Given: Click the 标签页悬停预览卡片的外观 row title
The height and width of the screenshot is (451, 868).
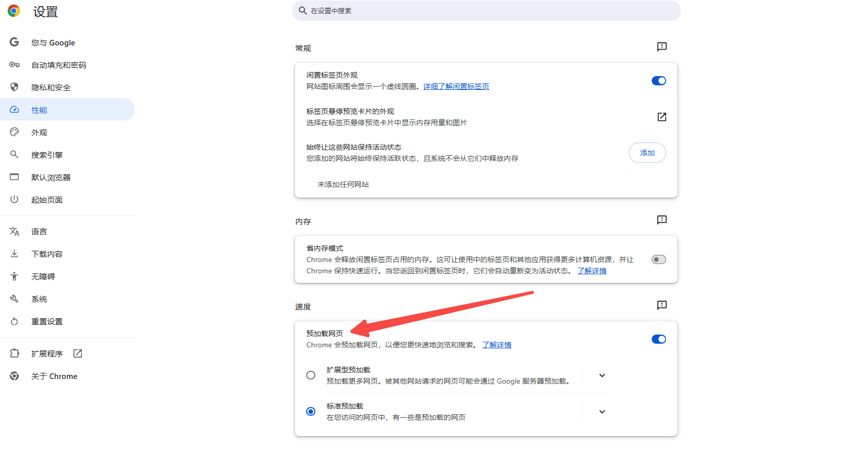Looking at the screenshot, I should pyautogui.click(x=350, y=111).
